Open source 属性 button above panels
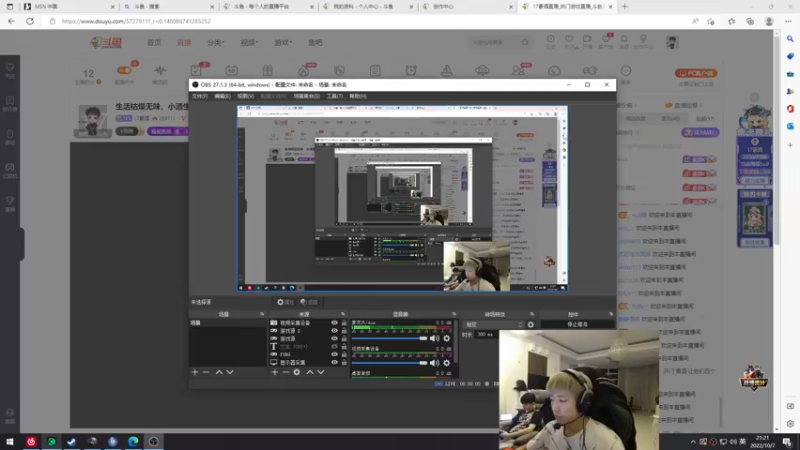This screenshot has width=800, height=450. click(x=285, y=302)
